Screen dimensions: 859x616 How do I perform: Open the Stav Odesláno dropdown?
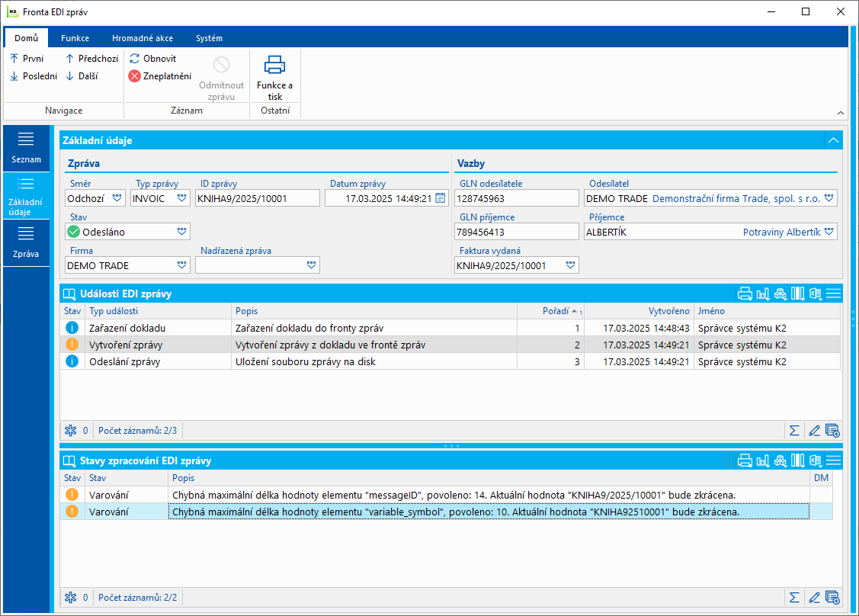182,232
